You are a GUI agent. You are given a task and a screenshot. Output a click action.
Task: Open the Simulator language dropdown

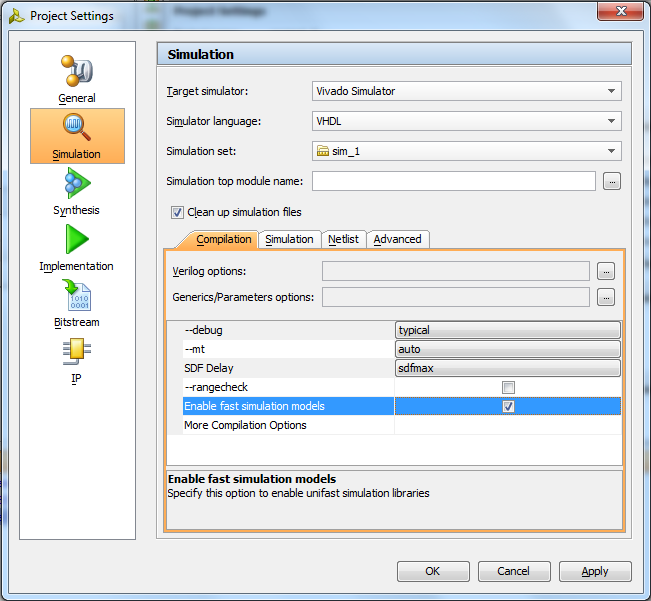467,121
